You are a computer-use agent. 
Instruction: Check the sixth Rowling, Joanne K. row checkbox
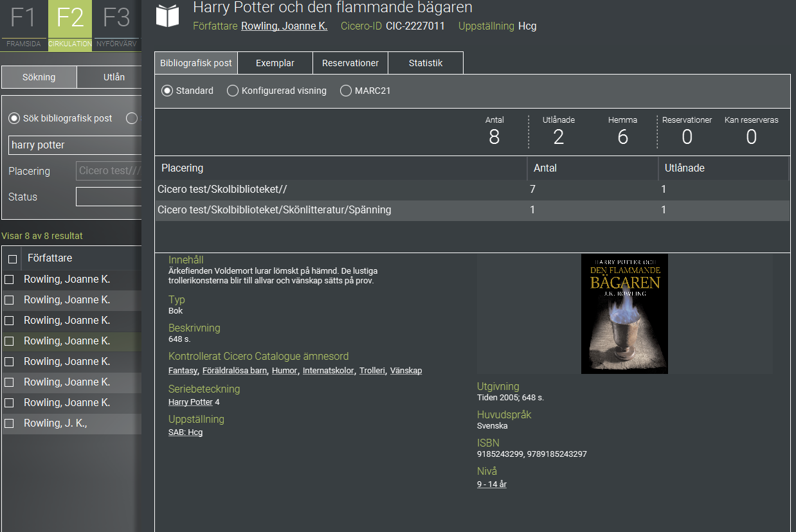click(9, 382)
